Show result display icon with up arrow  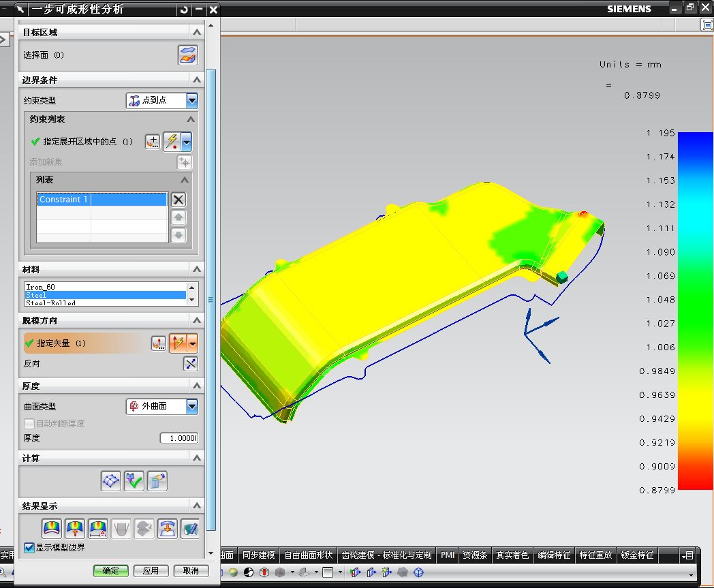[x=75, y=528]
